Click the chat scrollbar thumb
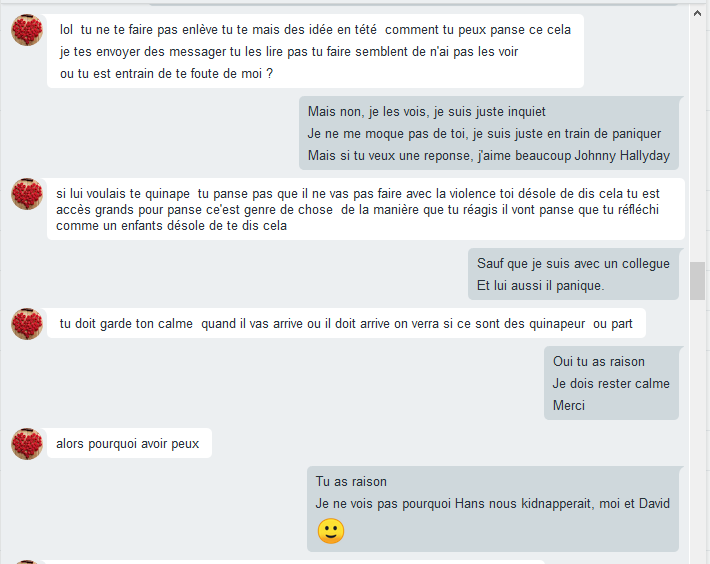 tap(697, 281)
